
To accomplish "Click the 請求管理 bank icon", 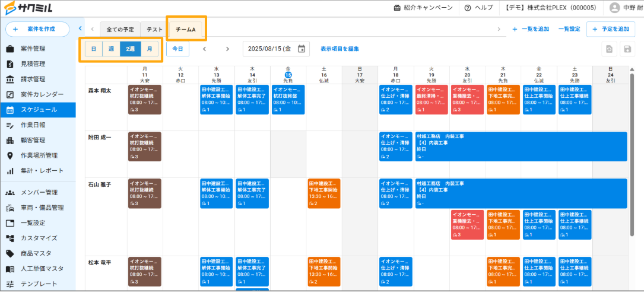I will click(x=10, y=79).
